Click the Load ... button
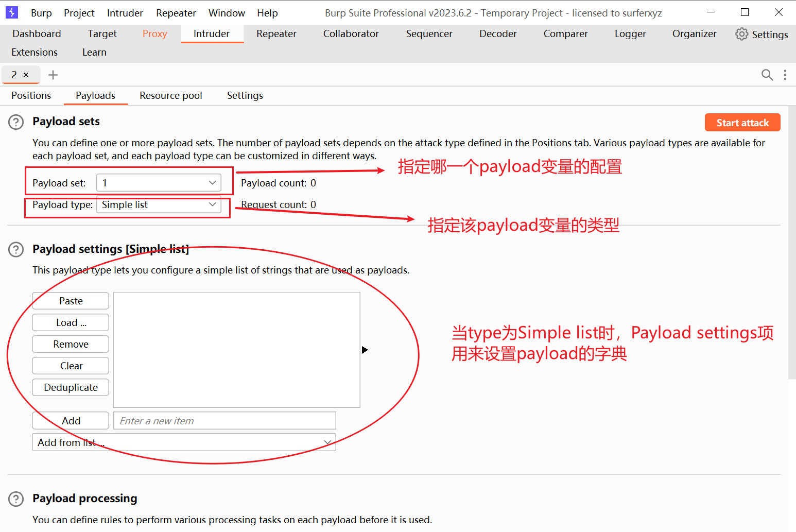This screenshot has height=532, width=796. [71, 323]
